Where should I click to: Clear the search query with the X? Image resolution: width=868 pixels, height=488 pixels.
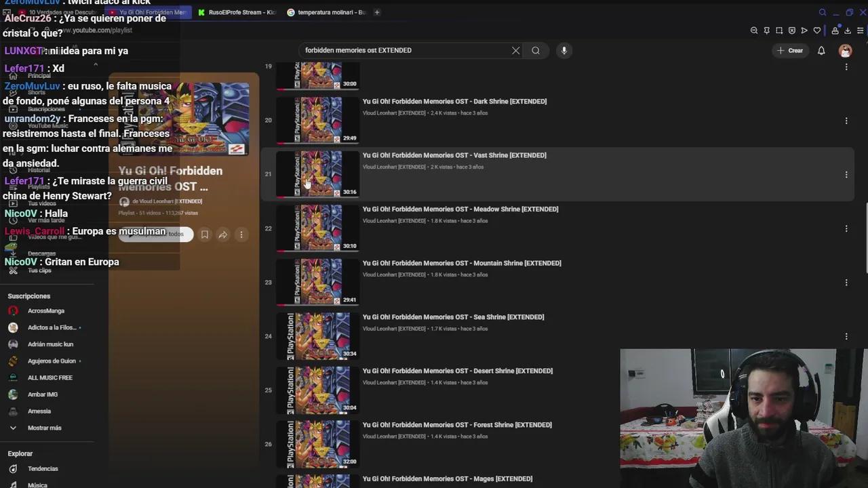pyautogui.click(x=515, y=50)
